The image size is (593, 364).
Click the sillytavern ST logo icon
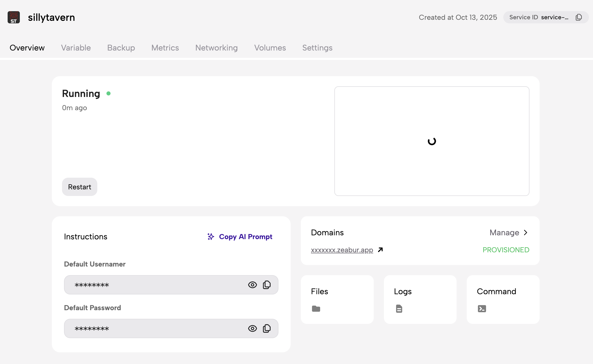pos(14,17)
